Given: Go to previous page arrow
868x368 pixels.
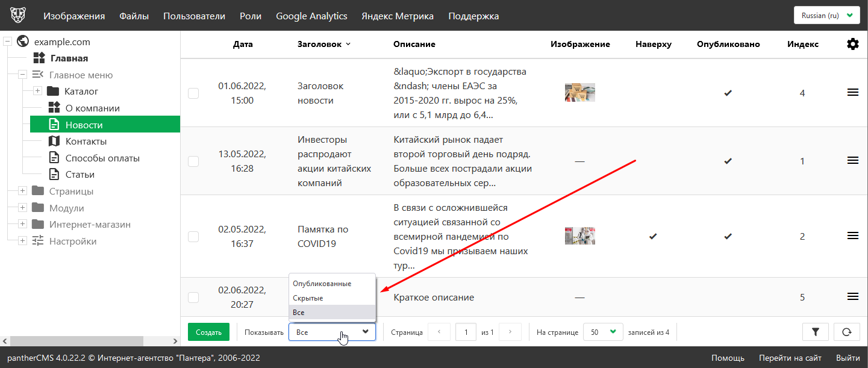Looking at the screenshot, I should tap(439, 332).
